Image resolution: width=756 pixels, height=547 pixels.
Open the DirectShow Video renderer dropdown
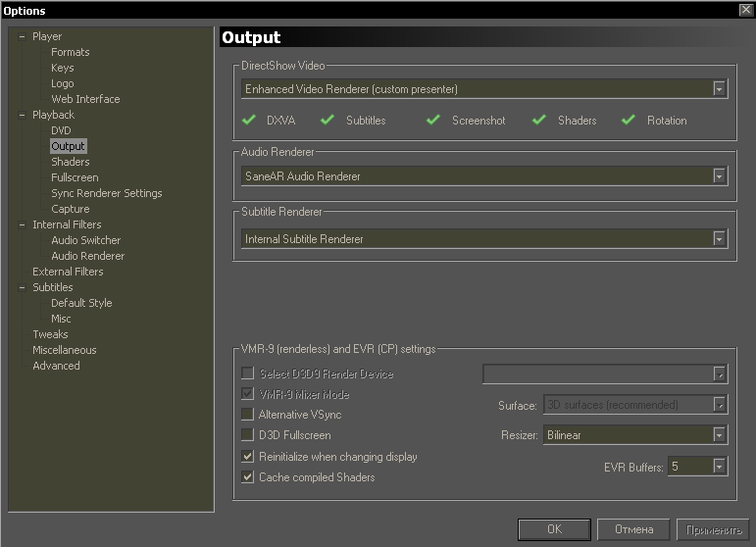(x=720, y=89)
